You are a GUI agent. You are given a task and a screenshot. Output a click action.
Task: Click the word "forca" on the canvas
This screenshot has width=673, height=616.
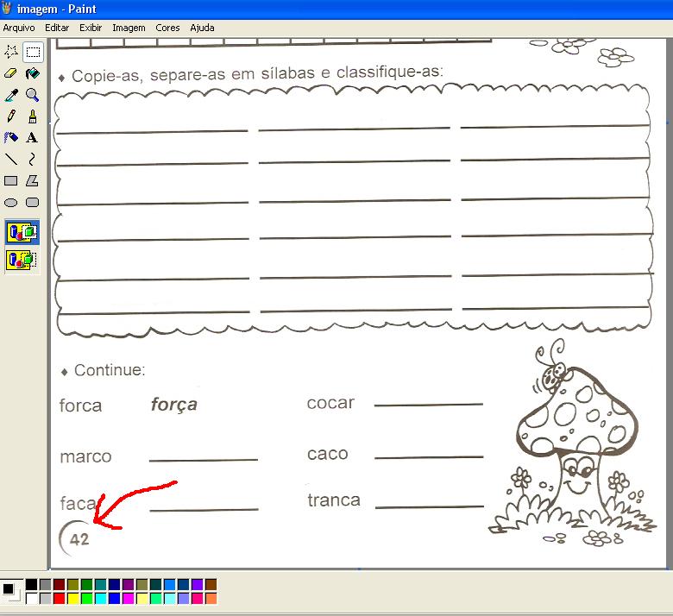point(81,405)
